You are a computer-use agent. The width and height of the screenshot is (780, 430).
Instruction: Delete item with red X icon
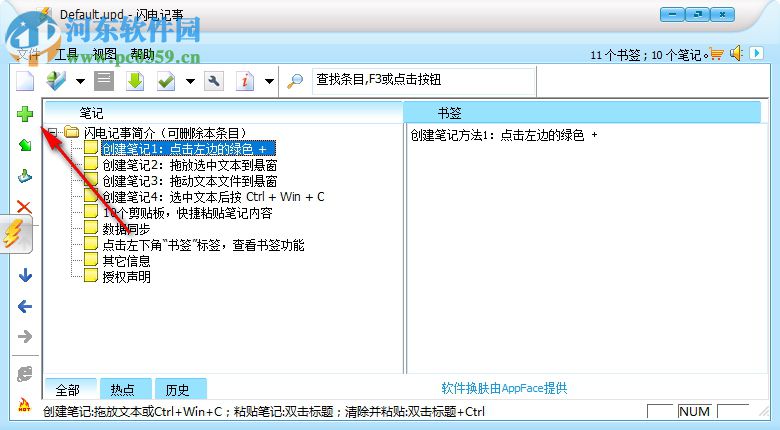24,207
